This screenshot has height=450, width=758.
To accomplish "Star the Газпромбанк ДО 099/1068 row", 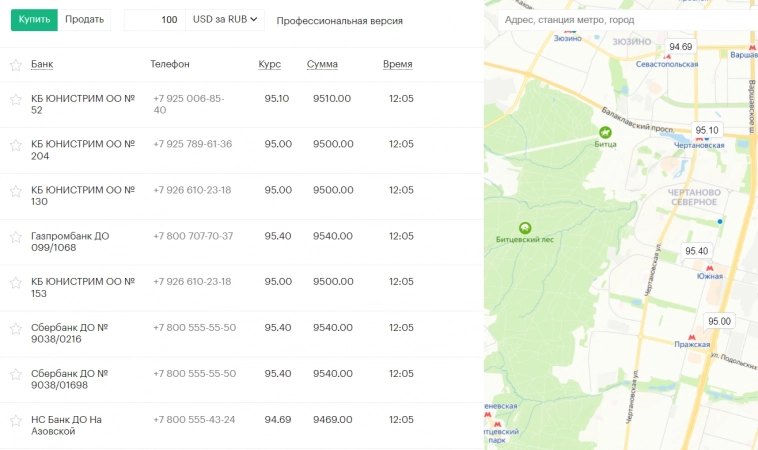I will coord(15,237).
